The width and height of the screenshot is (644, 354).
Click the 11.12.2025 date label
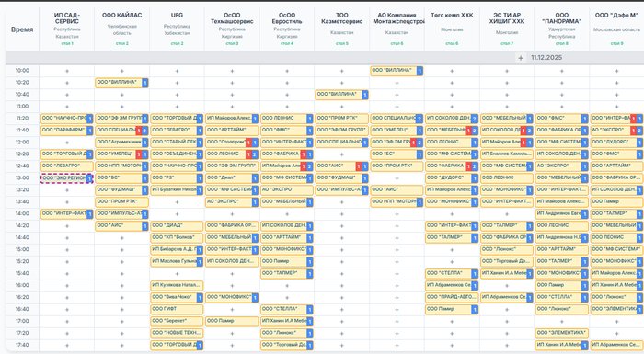(546, 58)
